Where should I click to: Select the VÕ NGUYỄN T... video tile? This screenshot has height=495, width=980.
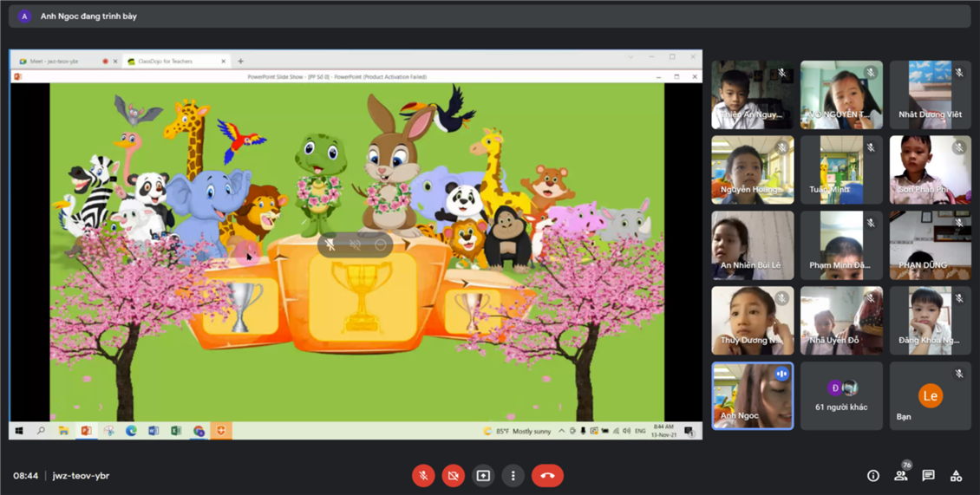pos(842,94)
